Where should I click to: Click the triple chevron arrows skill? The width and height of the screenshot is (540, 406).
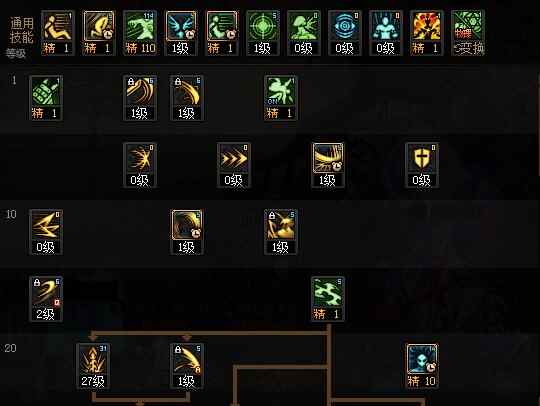[x=234, y=165]
